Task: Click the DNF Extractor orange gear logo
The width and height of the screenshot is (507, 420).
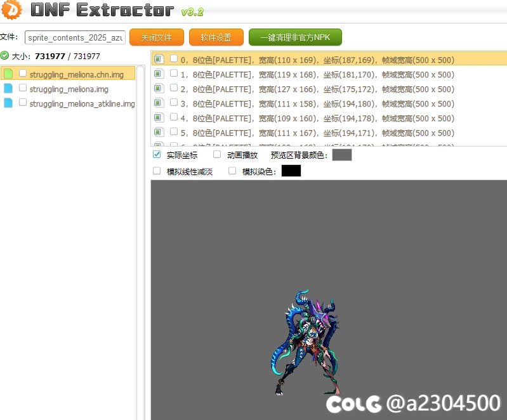Action: 11,10
